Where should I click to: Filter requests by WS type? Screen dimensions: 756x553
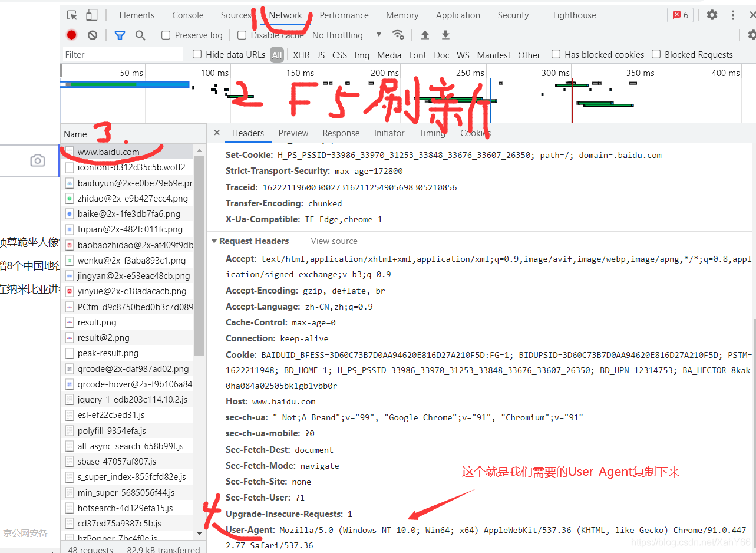[x=463, y=55]
